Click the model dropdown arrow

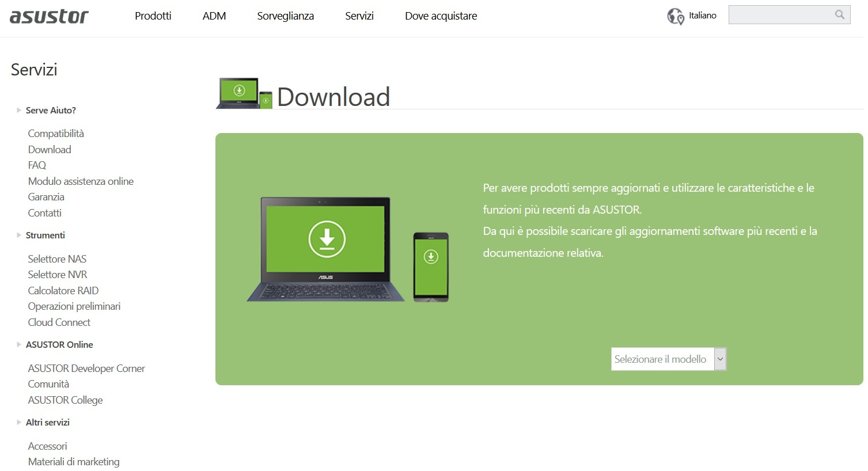[x=720, y=359]
